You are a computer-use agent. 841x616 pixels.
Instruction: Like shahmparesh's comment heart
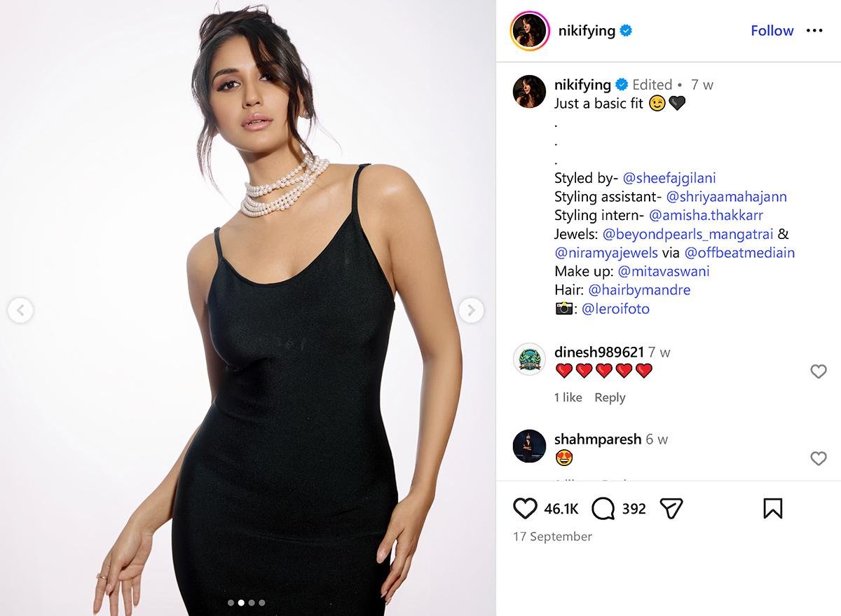pyautogui.click(x=819, y=458)
